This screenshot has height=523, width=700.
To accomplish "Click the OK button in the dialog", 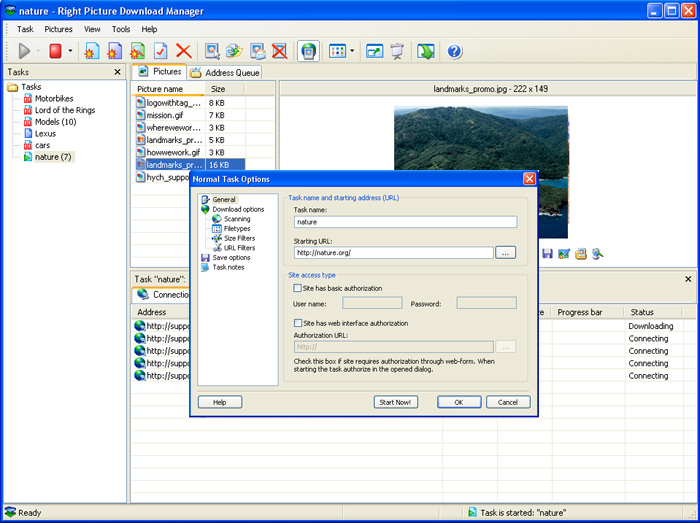I will point(458,402).
